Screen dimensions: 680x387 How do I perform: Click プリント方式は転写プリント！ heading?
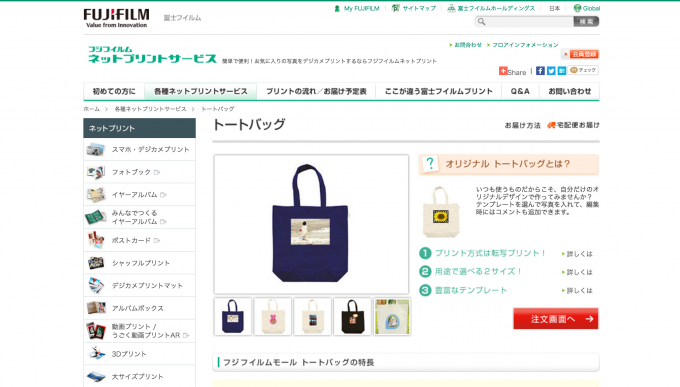[490, 253]
